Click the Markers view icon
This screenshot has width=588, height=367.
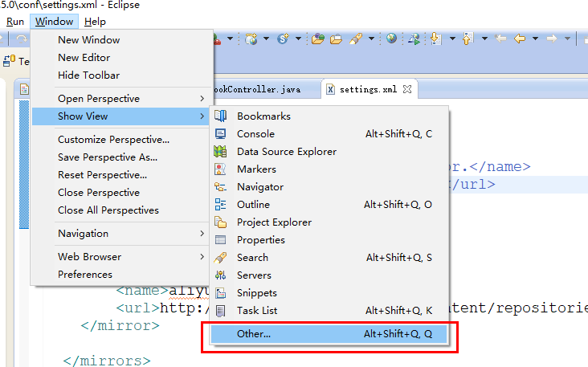click(x=220, y=169)
